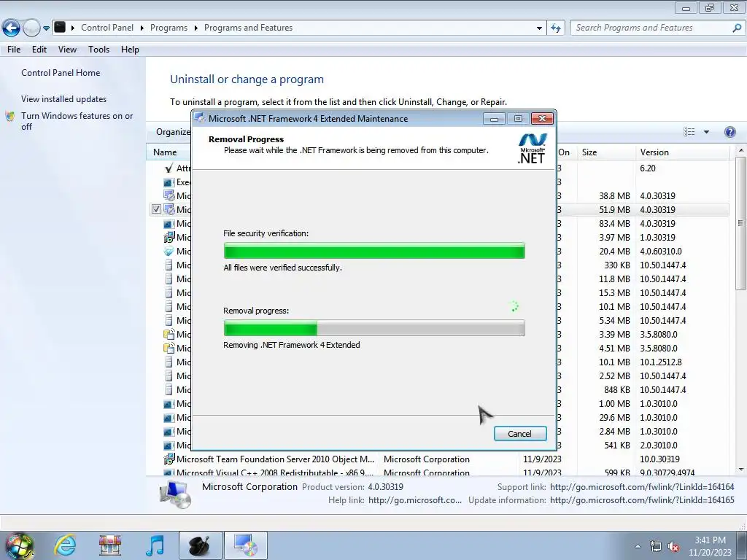Sort list by Version column header
The width and height of the screenshot is (747, 560).
pos(683,152)
